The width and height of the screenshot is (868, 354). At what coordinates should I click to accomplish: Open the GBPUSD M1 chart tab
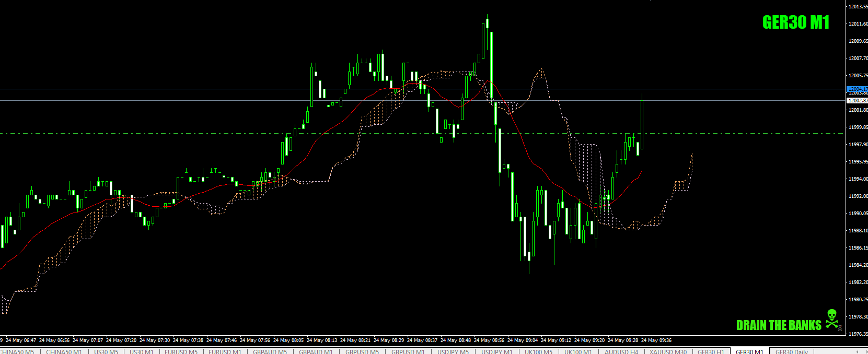click(x=408, y=351)
